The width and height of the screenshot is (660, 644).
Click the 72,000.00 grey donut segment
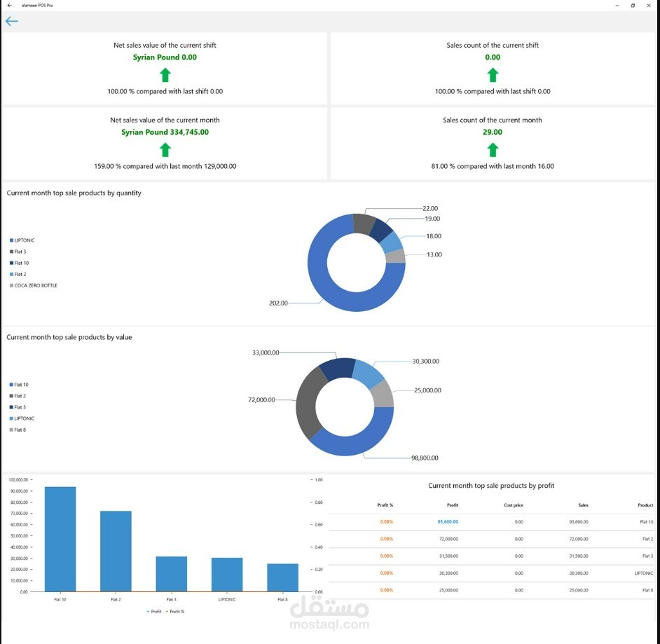click(x=308, y=404)
